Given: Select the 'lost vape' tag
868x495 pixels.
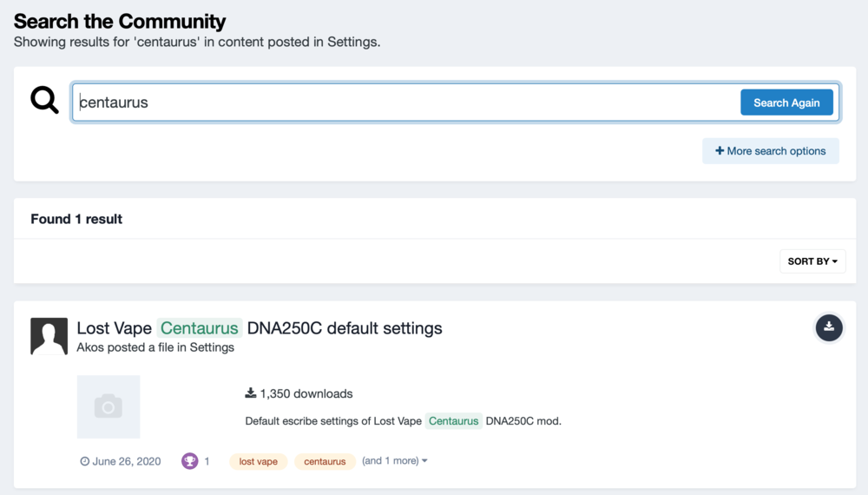Looking at the screenshot, I should [259, 461].
